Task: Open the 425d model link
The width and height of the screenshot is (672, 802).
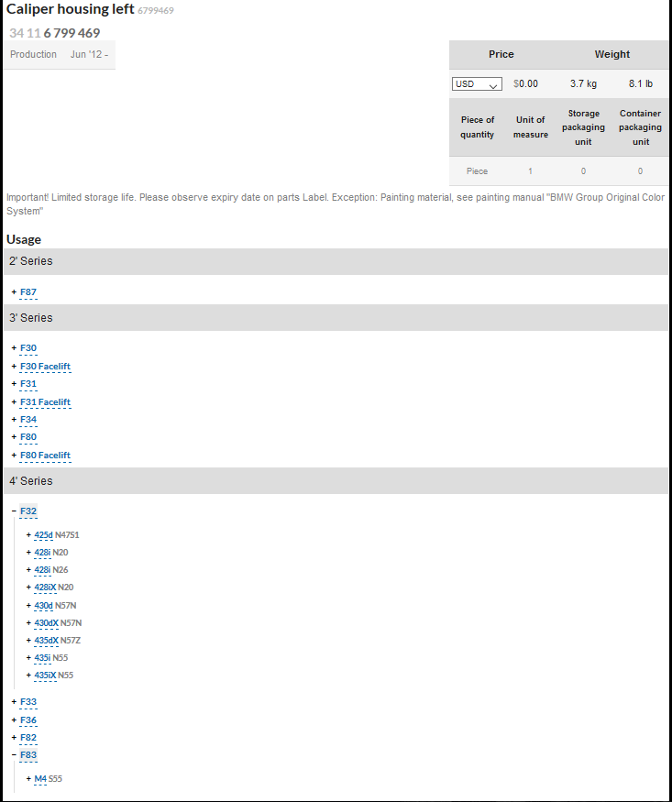Action: coord(43,535)
